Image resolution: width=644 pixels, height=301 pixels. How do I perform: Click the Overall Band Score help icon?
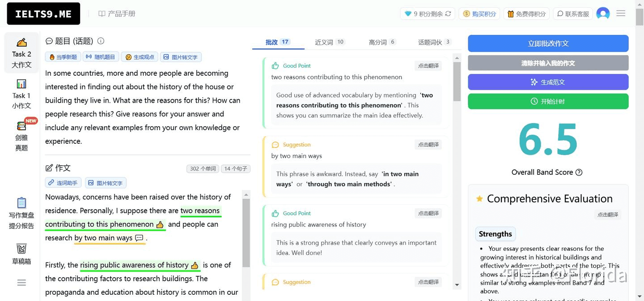579,172
